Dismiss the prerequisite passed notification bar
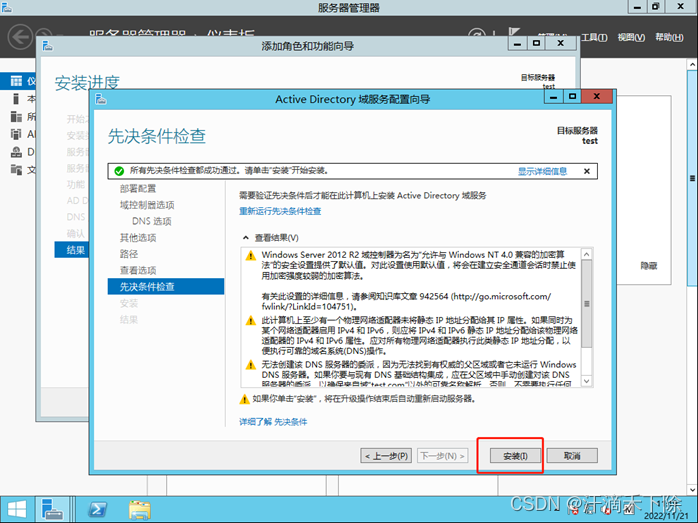Viewport: 698px width, 523px height. [587, 171]
